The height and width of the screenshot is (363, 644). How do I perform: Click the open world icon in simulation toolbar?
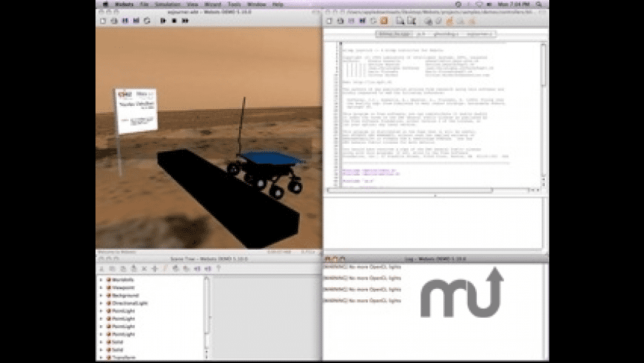pyautogui.click(x=114, y=21)
